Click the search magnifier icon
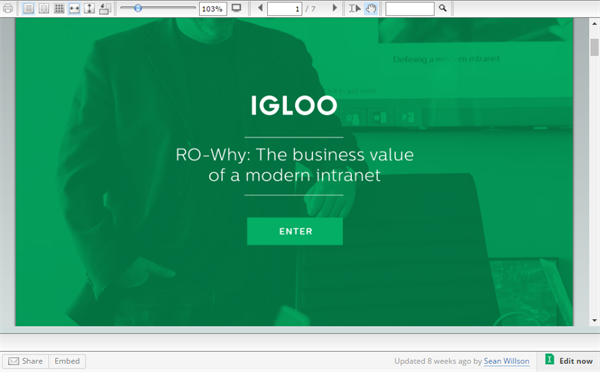 443,8
